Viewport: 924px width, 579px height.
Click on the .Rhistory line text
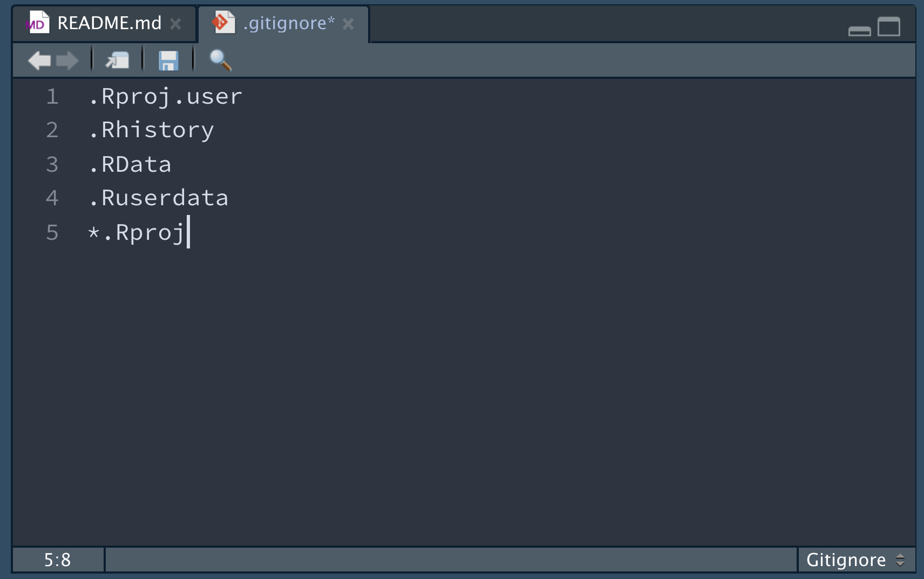[151, 130]
